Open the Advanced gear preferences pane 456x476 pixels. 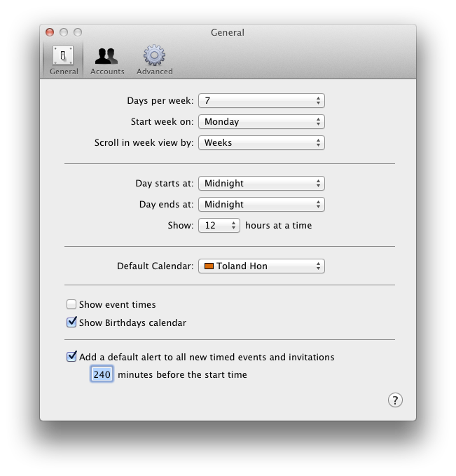coord(154,60)
